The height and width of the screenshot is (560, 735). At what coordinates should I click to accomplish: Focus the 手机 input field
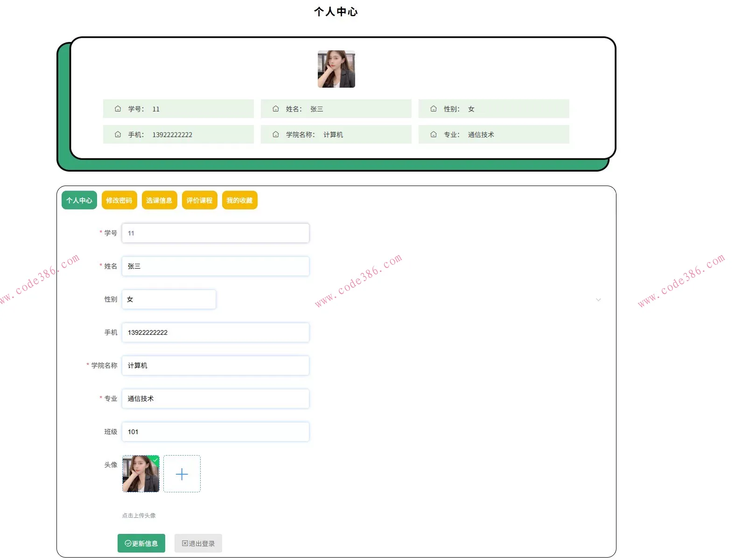coord(216,332)
